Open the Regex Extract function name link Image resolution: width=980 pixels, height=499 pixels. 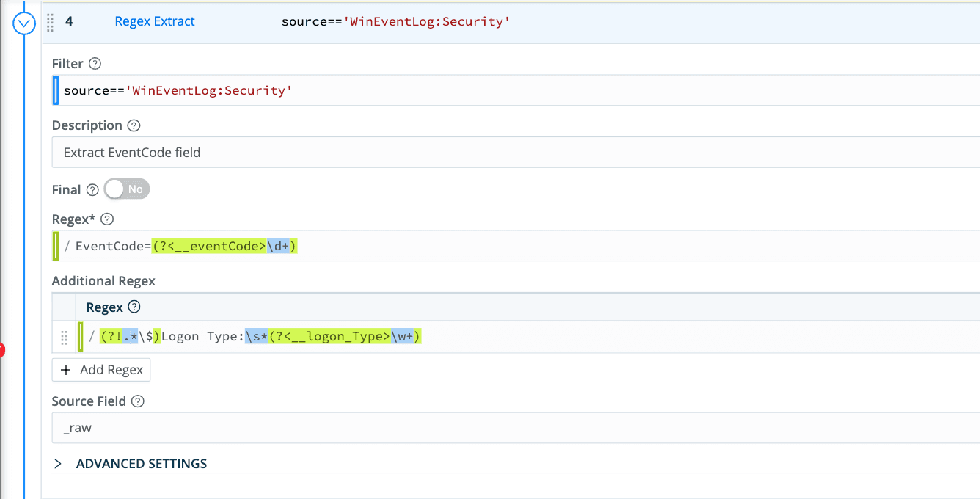154,21
